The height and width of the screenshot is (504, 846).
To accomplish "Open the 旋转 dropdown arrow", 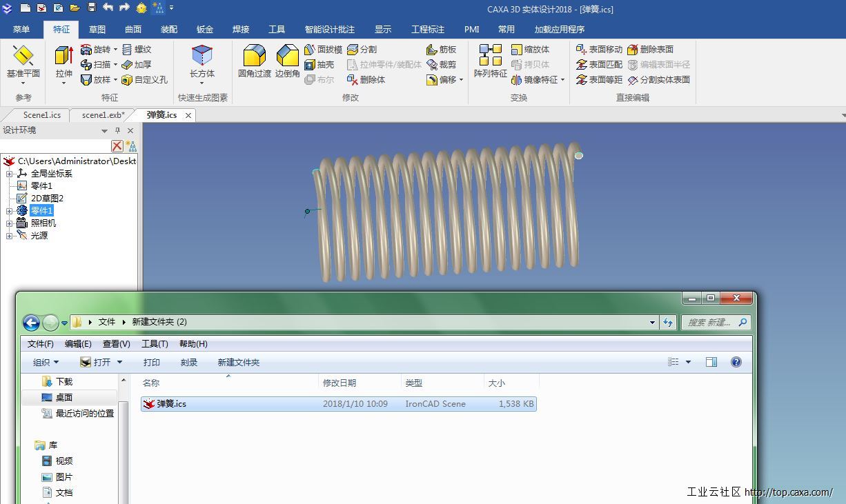I will point(115,50).
